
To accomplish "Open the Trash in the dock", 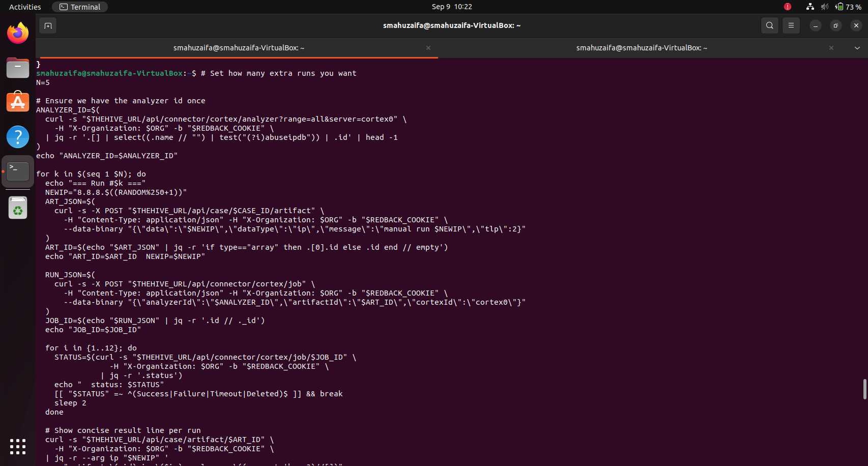I will tap(18, 208).
